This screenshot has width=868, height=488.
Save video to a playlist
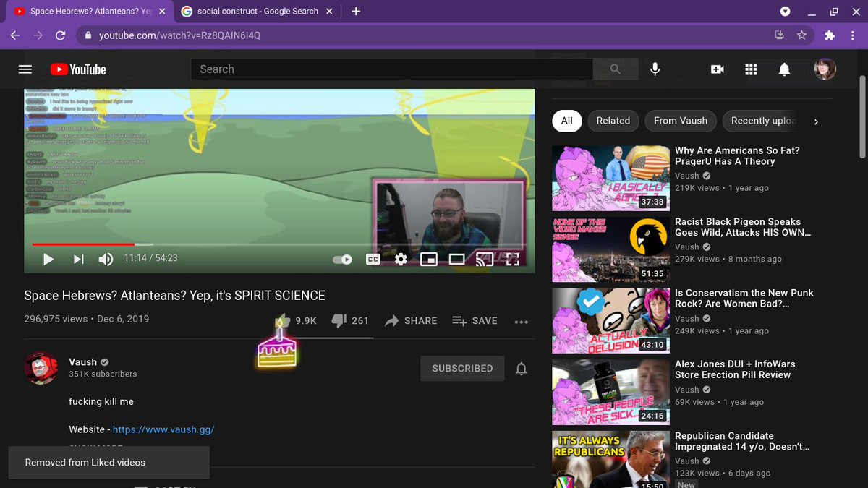click(x=475, y=320)
